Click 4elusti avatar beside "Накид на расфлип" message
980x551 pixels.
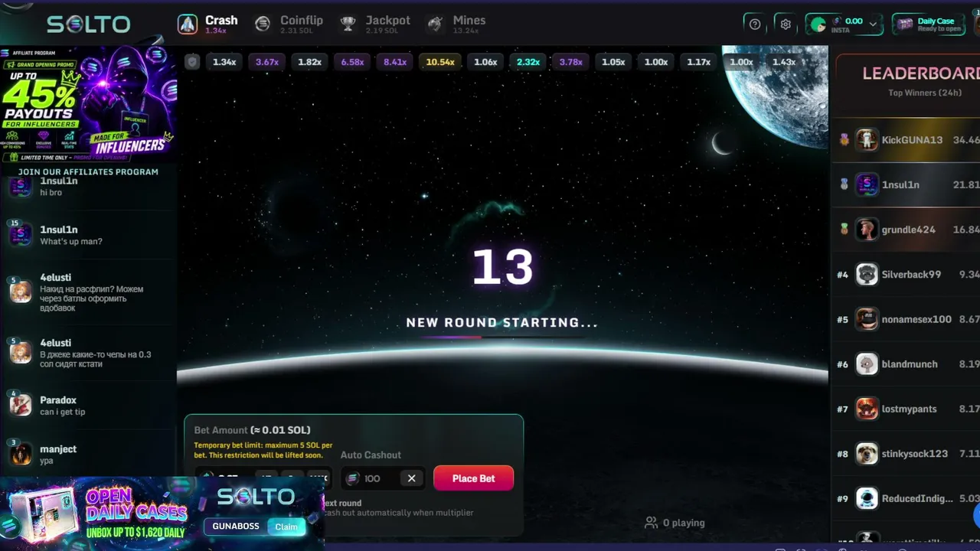(x=20, y=291)
